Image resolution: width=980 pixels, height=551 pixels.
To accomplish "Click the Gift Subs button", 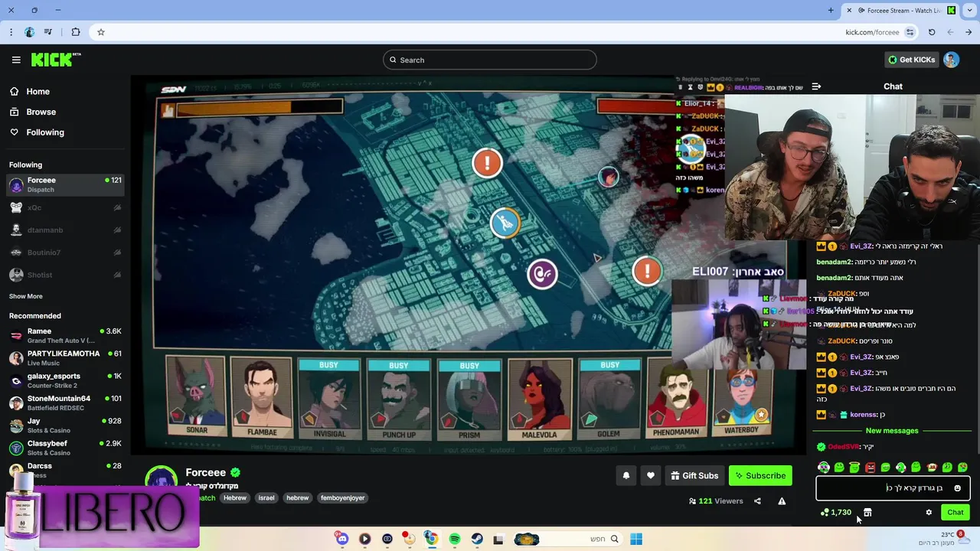I will pyautogui.click(x=694, y=475).
